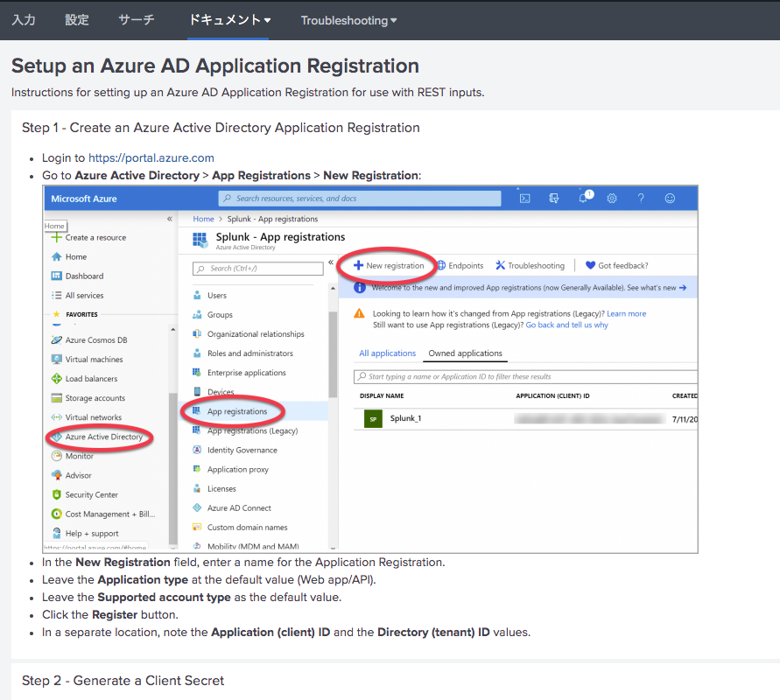Click the Learn more link about legacy registrations

point(626,313)
